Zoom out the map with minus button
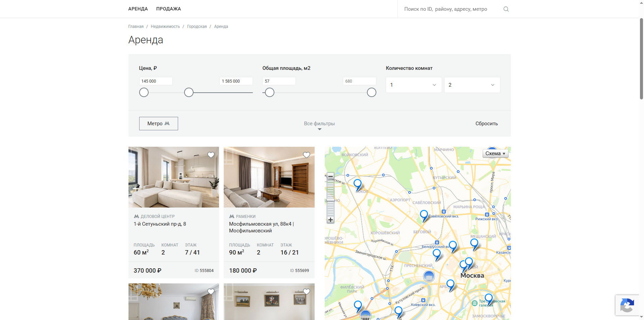Image resolution: width=644 pixels, height=320 pixels. (330, 176)
